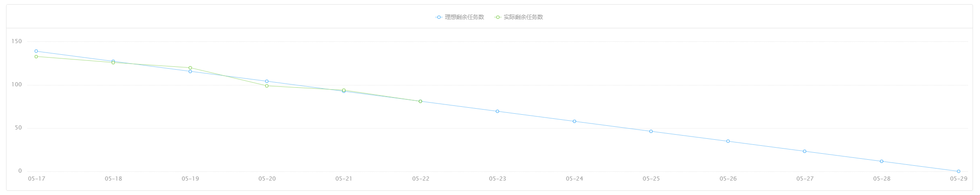Pick the green actual point at 05-20
Viewport: 980px width, 195px height.
(267, 86)
